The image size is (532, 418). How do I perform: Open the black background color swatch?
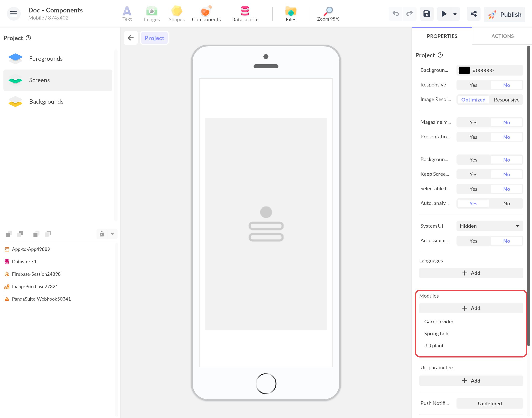click(464, 70)
